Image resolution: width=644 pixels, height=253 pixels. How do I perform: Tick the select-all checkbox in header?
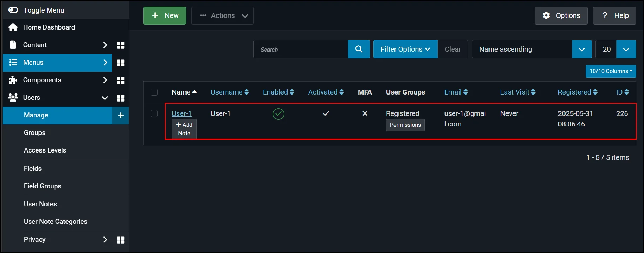[154, 92]
